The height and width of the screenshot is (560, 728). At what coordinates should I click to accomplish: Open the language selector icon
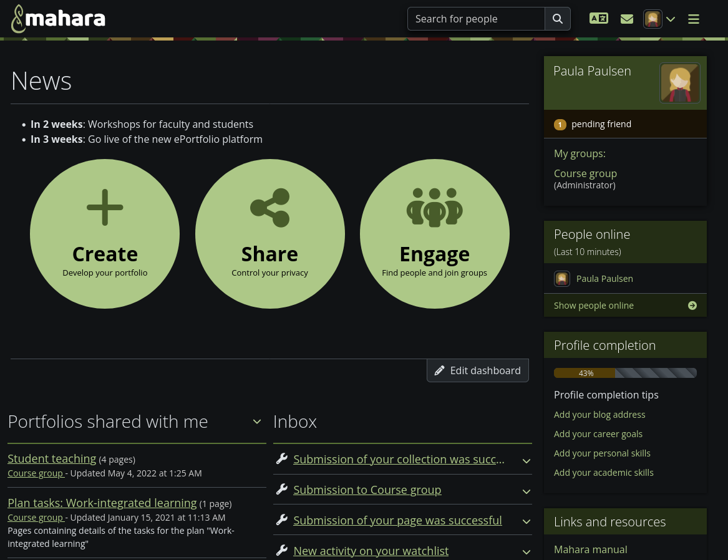click(x=598, y=19)
